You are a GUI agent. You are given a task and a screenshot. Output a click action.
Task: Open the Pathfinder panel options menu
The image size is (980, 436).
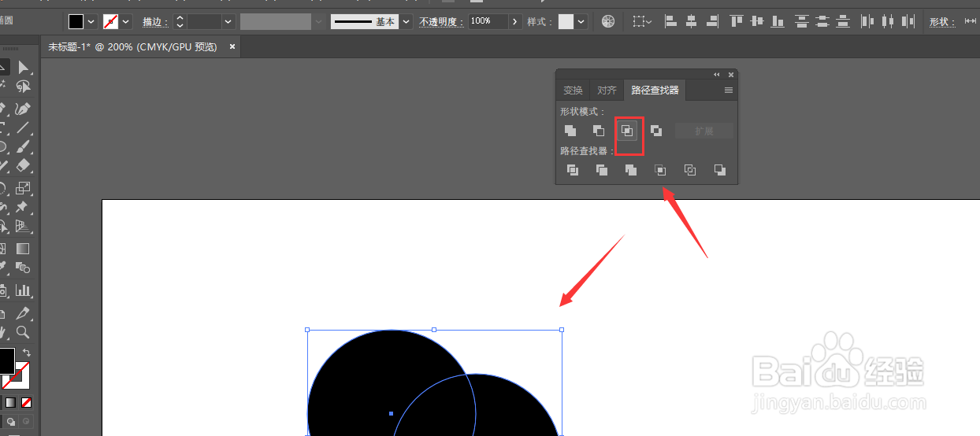pyautogui.click(x=729, y=91)
